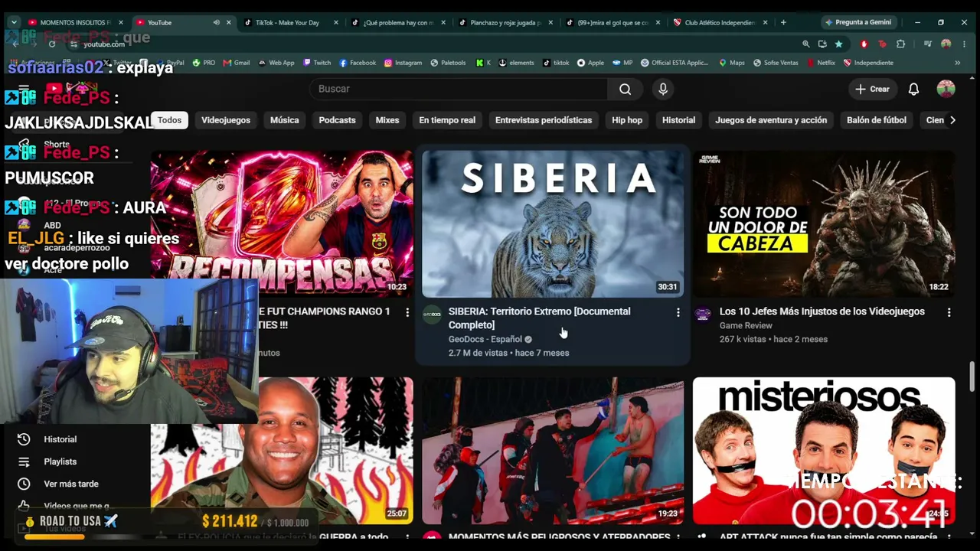980x551 pixels.
Task: Click the YouTube search magnifier button
Action: tap(625, 90)
